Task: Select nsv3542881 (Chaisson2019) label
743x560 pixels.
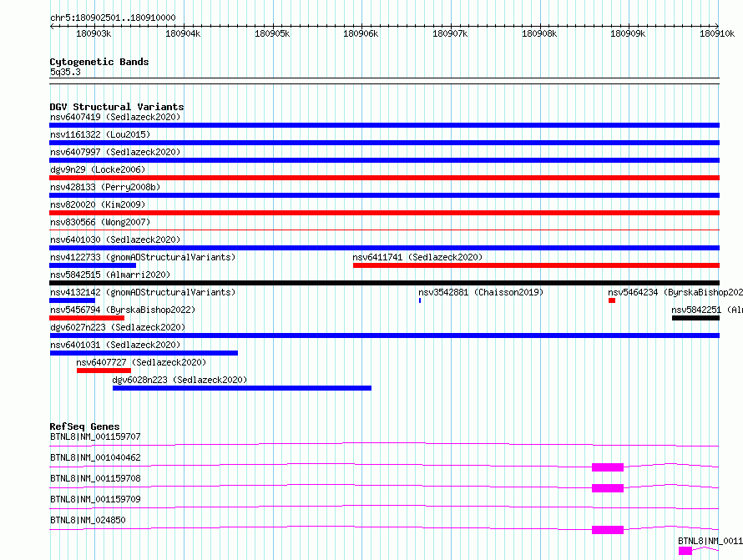Action: (481, 292)
